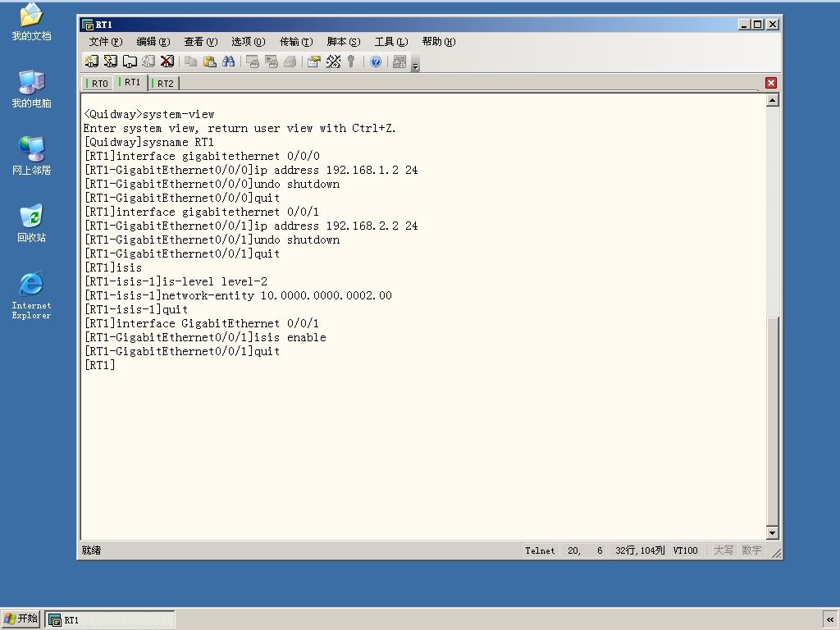
Task: Click the RT1 taskbar button
Action: point(110,619)
